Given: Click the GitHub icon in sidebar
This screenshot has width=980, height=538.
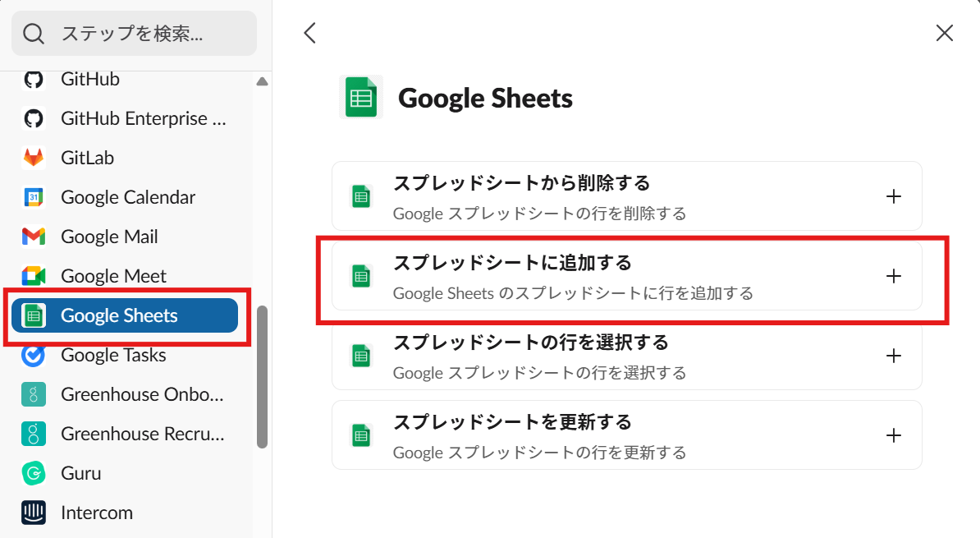Looking at the screenshot, I should [x=33, y=80].
